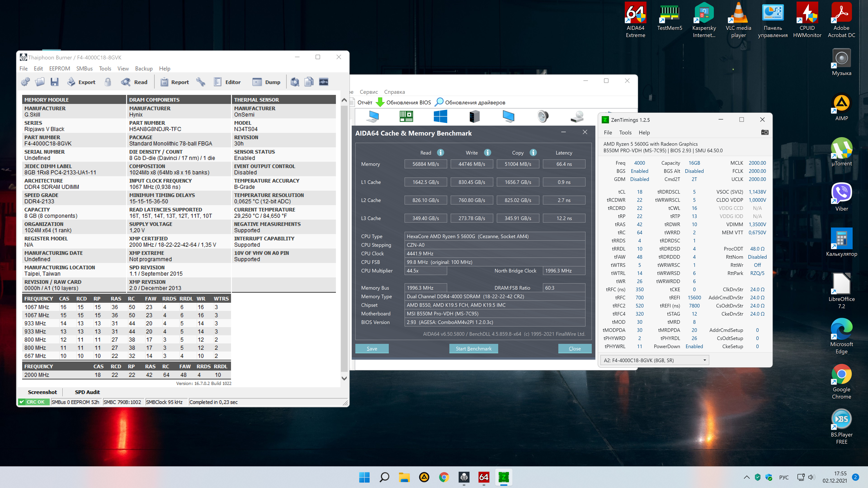Image resolution: width=868 pixels, height=488 pixels.
Task: Open the memory module selector dropdown in ZenTimings
Action: 654,360
